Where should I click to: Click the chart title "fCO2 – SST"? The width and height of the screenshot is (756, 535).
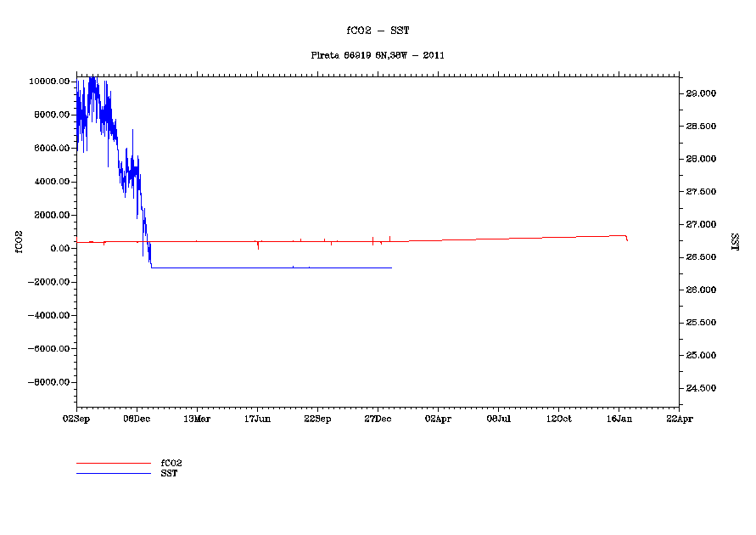tap(378, 31)
